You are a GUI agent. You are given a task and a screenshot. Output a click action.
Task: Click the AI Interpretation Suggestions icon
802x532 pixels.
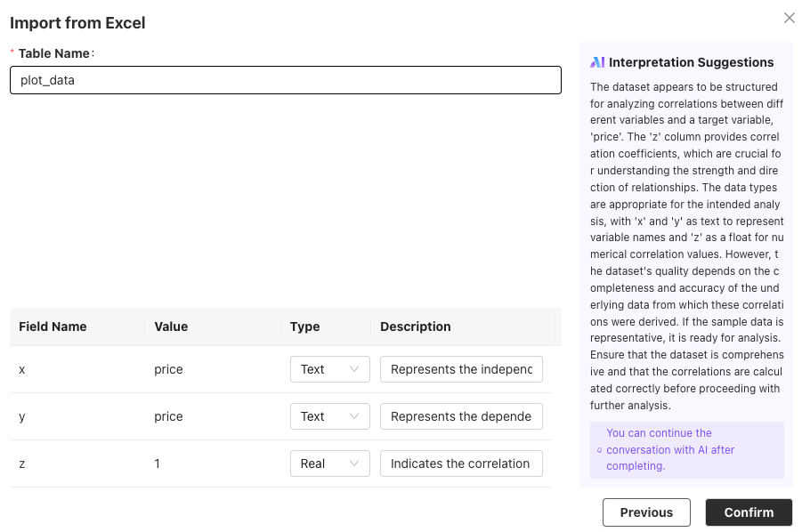(597, 62)
